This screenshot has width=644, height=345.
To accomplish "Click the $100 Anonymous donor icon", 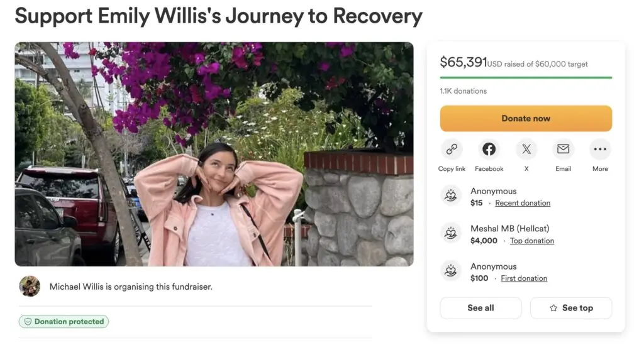I will tap(451, 271).
